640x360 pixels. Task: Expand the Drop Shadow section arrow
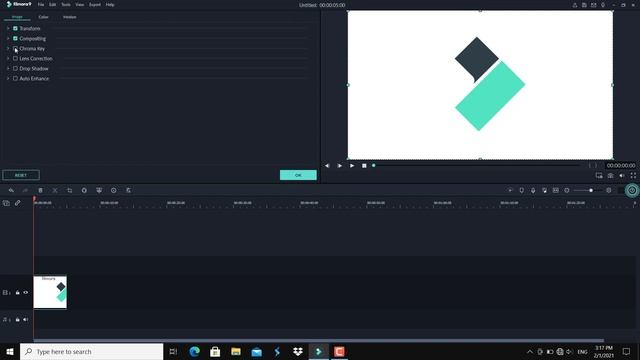click(8, 69)
